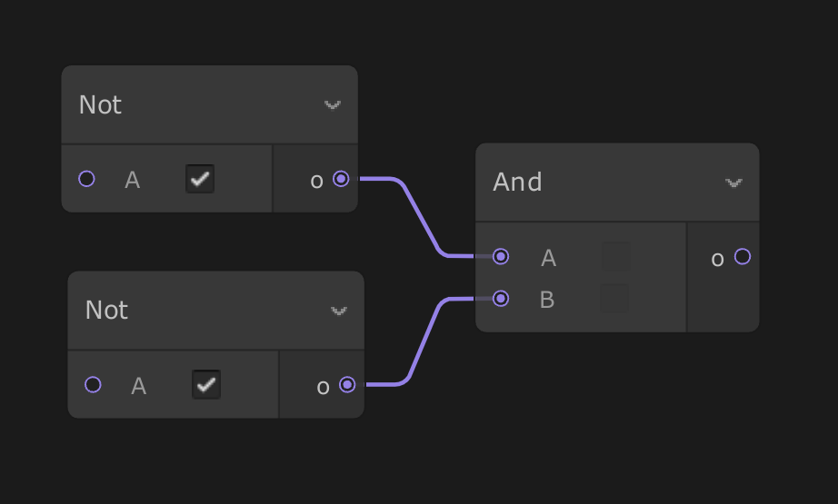Screen dimensions: 838x504
Task: Uncheck checkbox A on the Not node connected to And's A
Action: (x=200, y=179)
